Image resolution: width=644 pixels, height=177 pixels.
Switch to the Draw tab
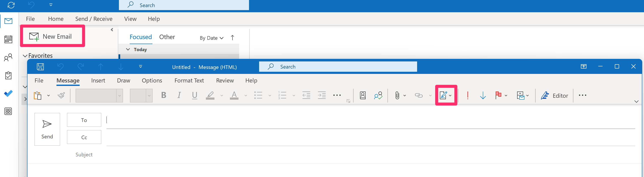123,81
